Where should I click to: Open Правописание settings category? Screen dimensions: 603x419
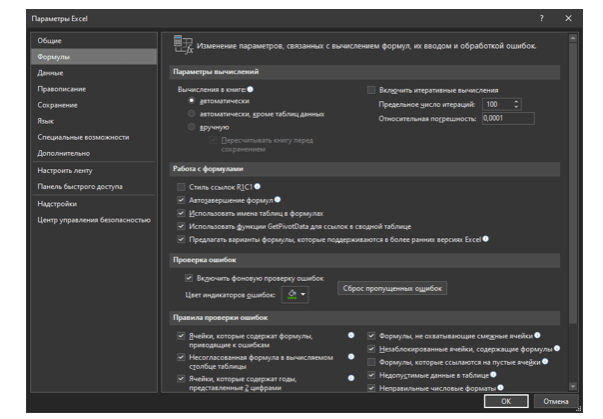94,89
